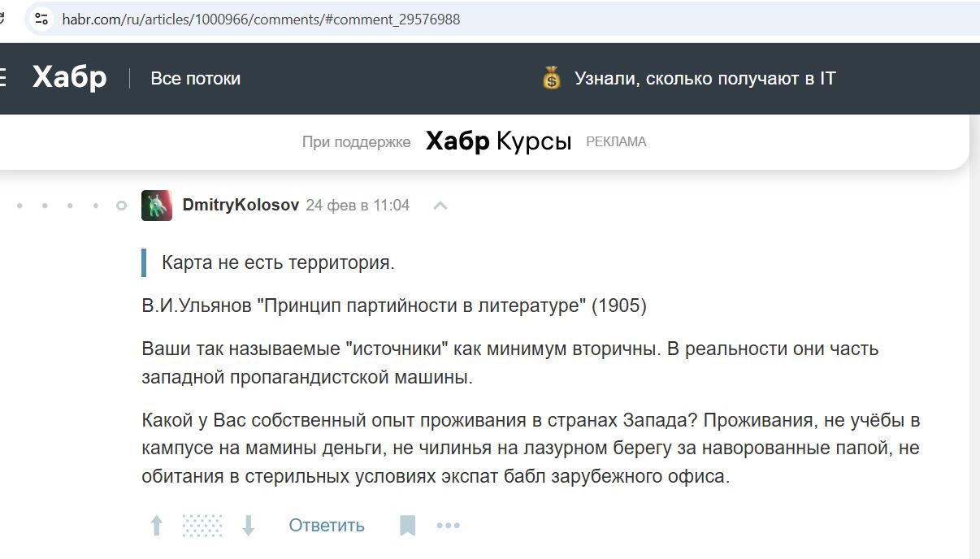980x559 pixels.
Task: Click DmitryKolosov's avatar image
Action: click(157, 206)
